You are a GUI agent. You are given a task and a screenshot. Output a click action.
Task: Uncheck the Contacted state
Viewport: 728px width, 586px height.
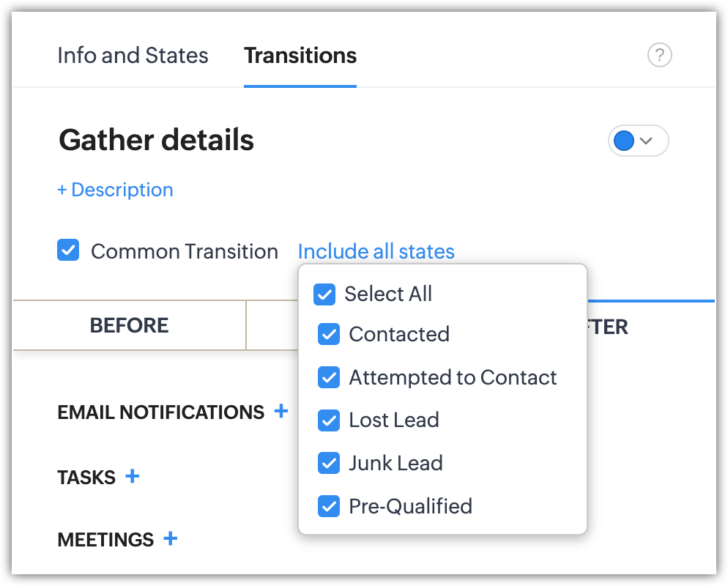[329, 334]
